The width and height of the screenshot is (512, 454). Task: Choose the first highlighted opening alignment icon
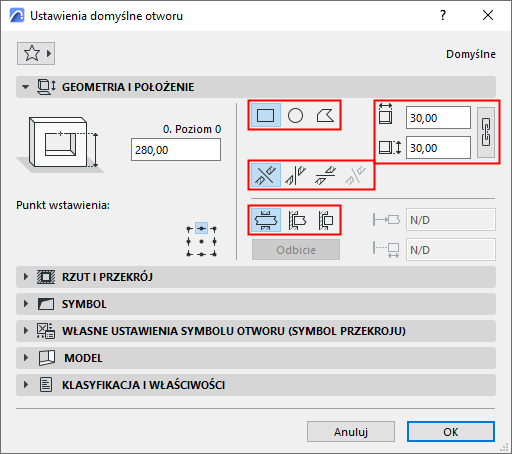(266, 175)
